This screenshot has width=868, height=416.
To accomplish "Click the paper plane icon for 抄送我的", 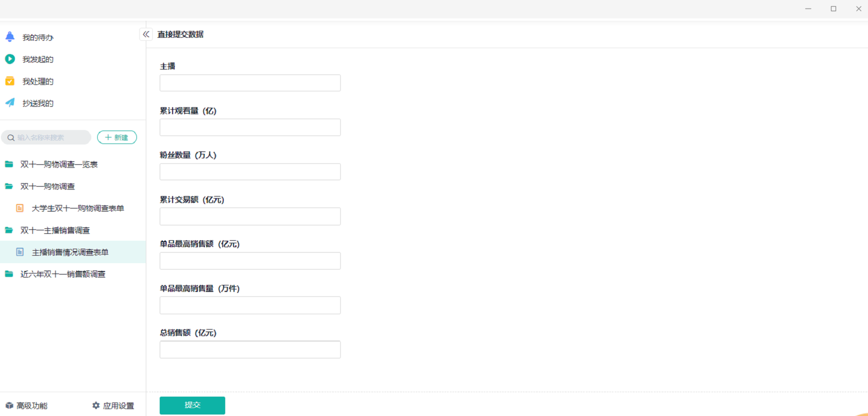I will [10, 103].
